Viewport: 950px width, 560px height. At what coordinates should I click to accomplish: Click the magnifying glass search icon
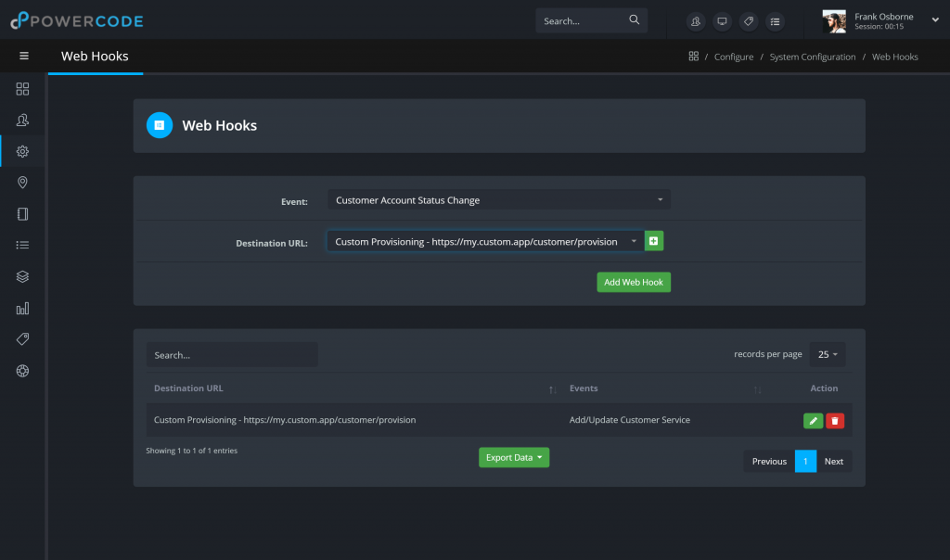pyautogui.click(x=635, y=19)
